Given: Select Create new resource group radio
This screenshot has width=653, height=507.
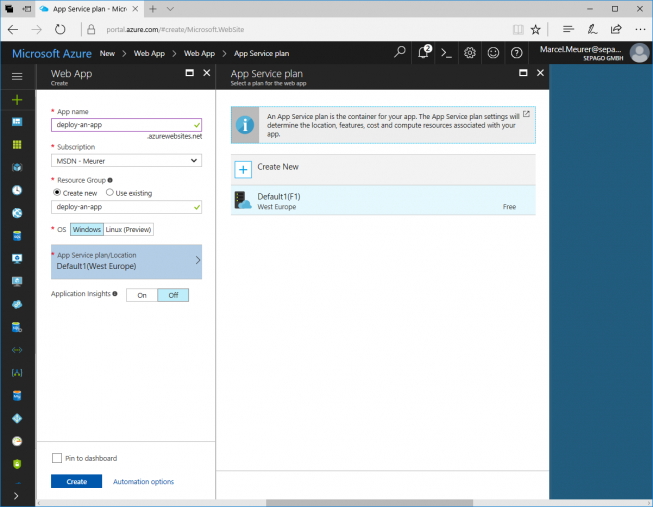Looking at the screenshot, I should click(x=57, y=192).
